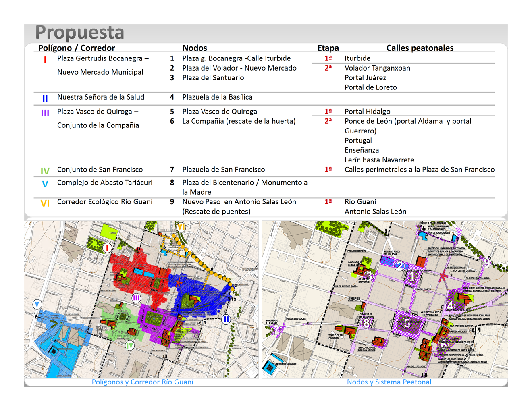Click 'Polígonos y Corredor Río Guaní' caption
The width and height of the screenshot is (532, 411).
pyautogui.click(x=143, y=382)
